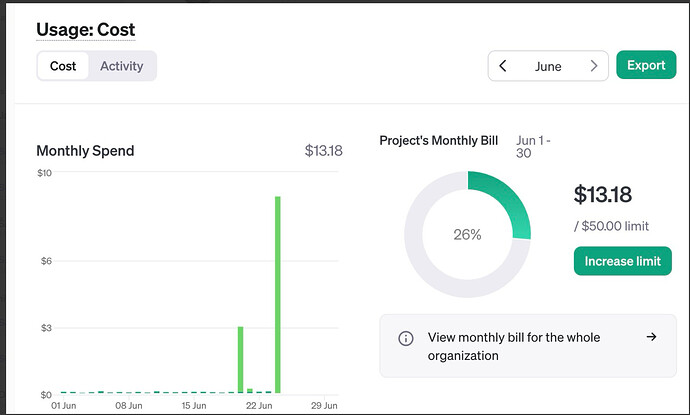Switch to the Cost tab
This screenshot has height=415, width=690.
pyautogui.click(x=63, y=66)
